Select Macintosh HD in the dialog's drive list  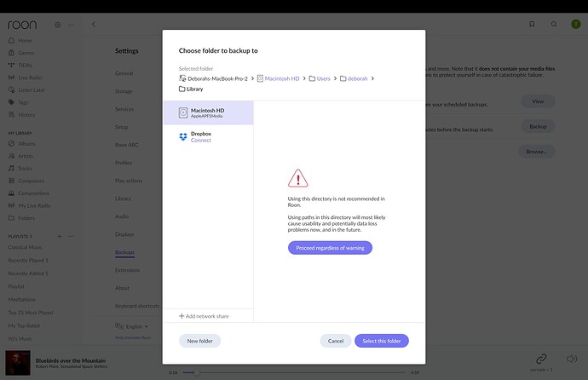coord(209,112)
